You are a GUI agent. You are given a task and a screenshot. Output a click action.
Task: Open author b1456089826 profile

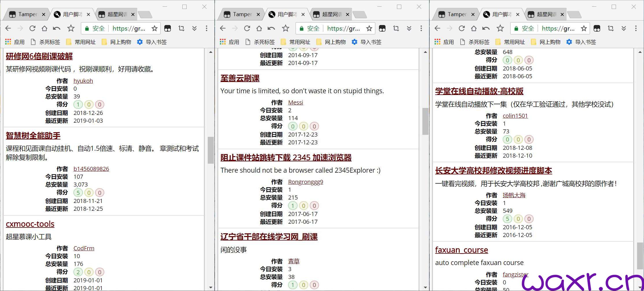tap(91, 169)
